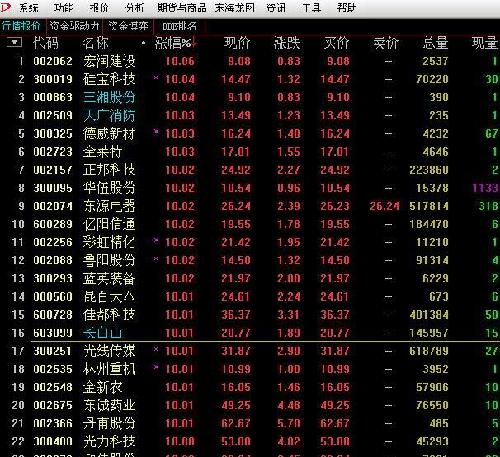This screenshot has height=457, width=500.
Task: Click the 49.25 current price of 东诚药业
Action: [x=236, y=405]
